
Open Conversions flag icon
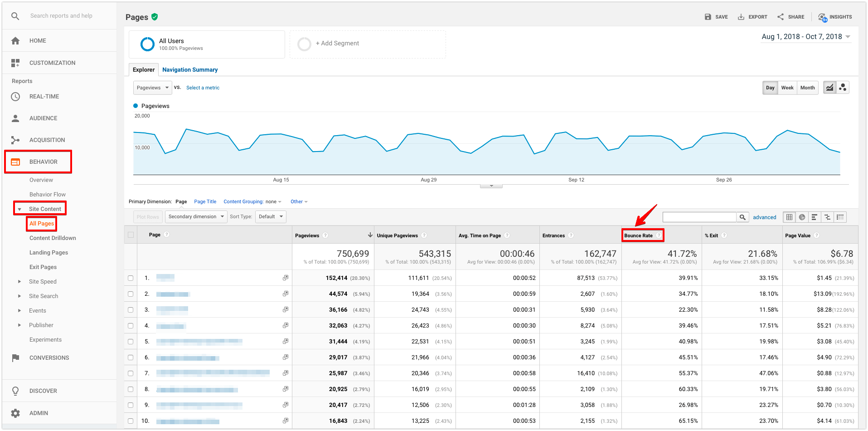[15, 358]
